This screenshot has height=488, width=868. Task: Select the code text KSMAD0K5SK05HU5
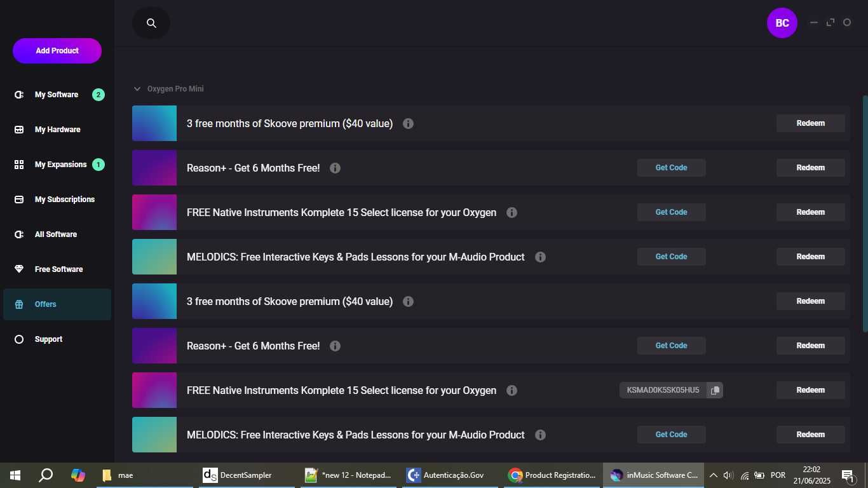pyautogui.click(x=663, y=390)
